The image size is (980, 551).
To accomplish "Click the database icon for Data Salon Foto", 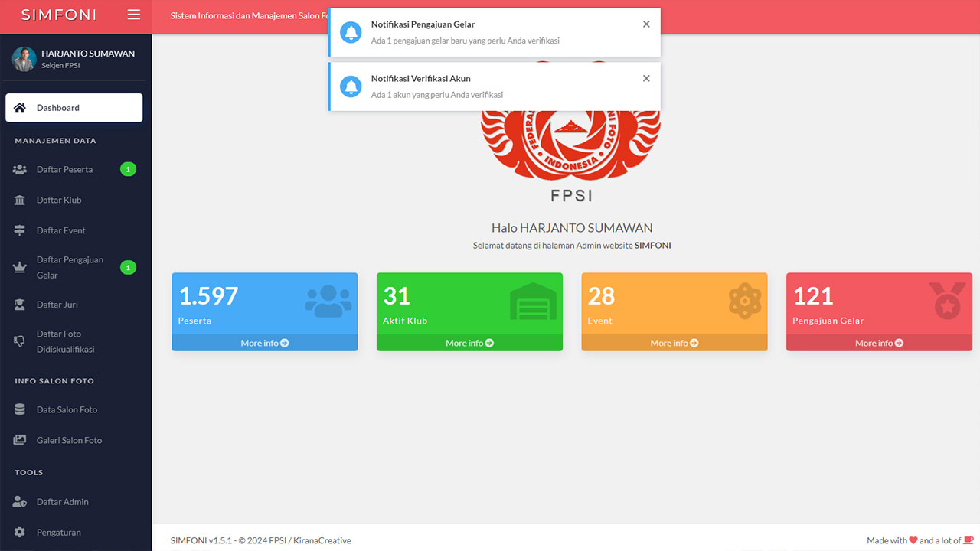I will (x=20, y=409).
